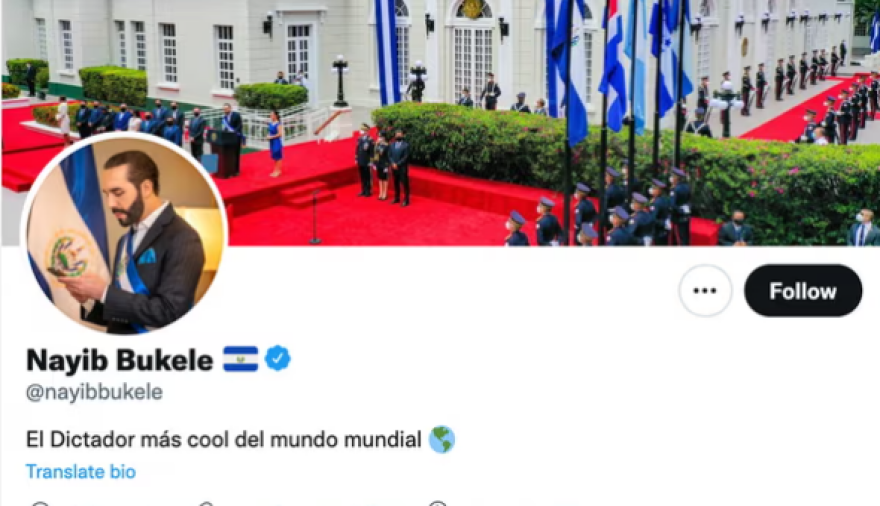Click the three men standing on red carpet
Image resolution: width=880 pixels, height=506 pixels.
pyautogui.click(x=382, y=165)
